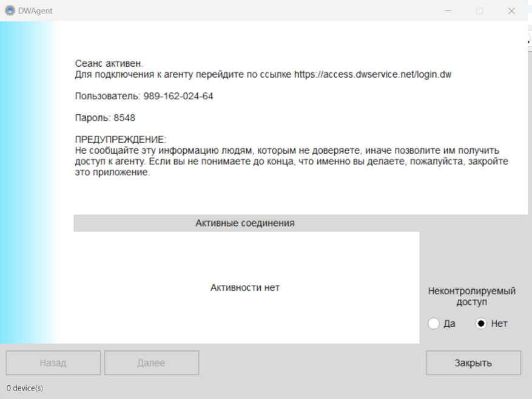This screenshot has width=532, height=399.
Task: Click the "Закрыть" button
Action: coord(473,363)
